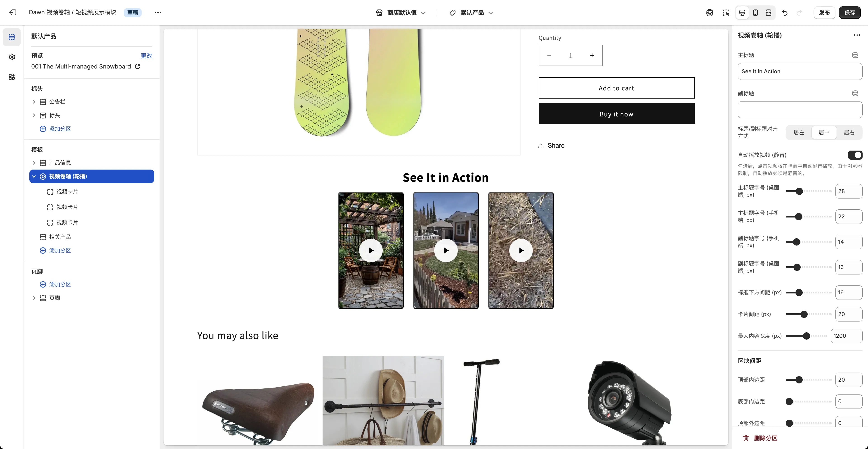This screenshot has height=449, width=868.
Task: Click the undo arrow icon
Action: (x=785, y=12)
